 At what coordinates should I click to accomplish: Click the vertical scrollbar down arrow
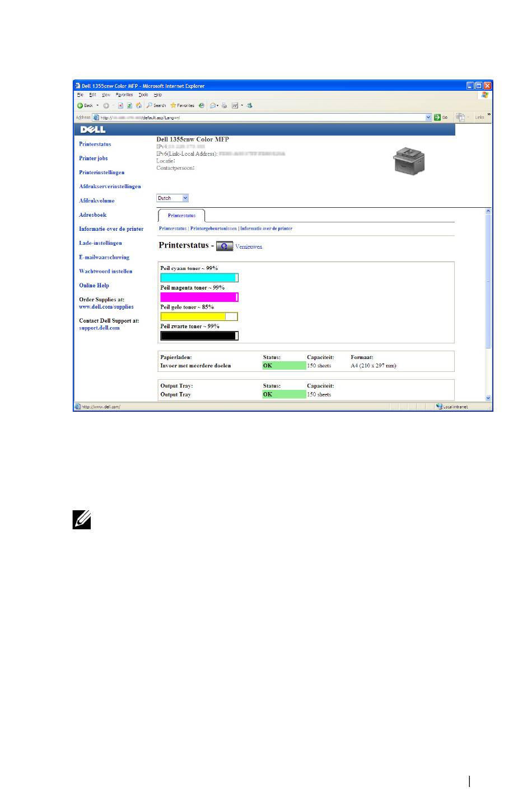coord(488,398)
